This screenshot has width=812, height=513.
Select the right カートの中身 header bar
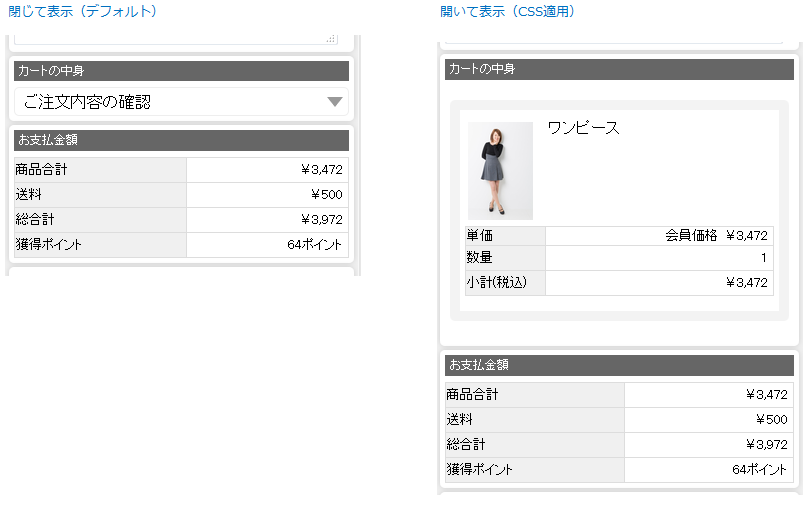619,69
